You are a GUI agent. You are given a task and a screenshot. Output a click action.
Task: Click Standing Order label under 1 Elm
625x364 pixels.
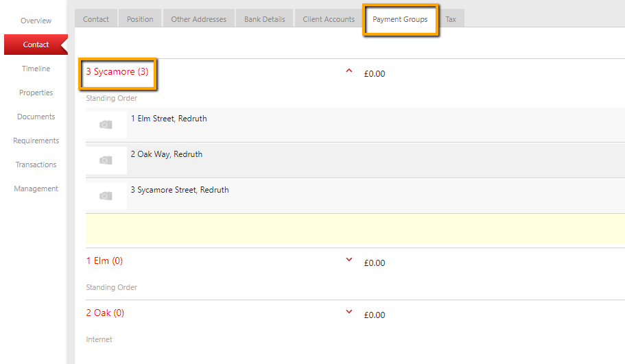(112, 287)
